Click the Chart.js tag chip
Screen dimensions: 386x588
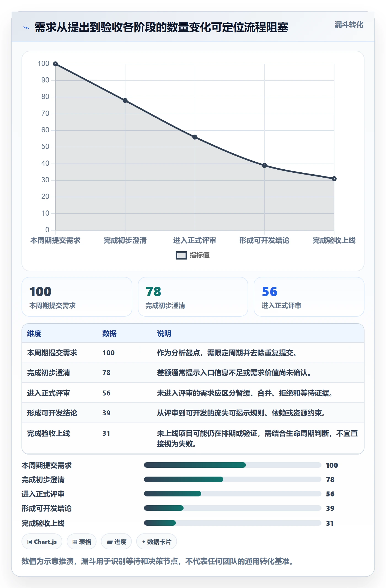[42, 542]
